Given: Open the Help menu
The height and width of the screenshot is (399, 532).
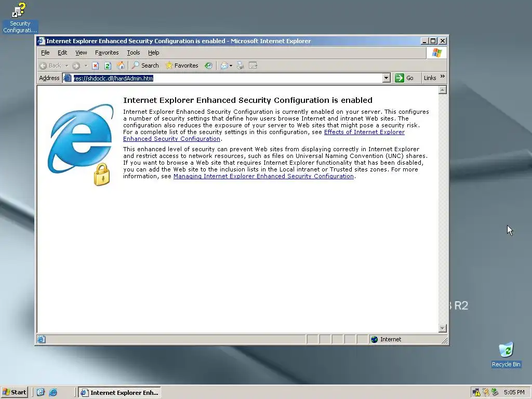Looking at the screenshot, I should pyautogui.click(x=153, y=52).
